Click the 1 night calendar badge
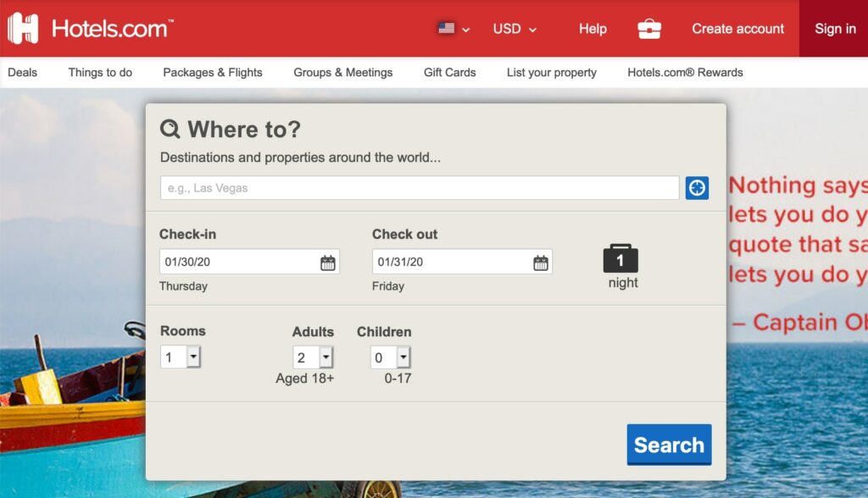This screenshot has width=868, height=498. 620,258
